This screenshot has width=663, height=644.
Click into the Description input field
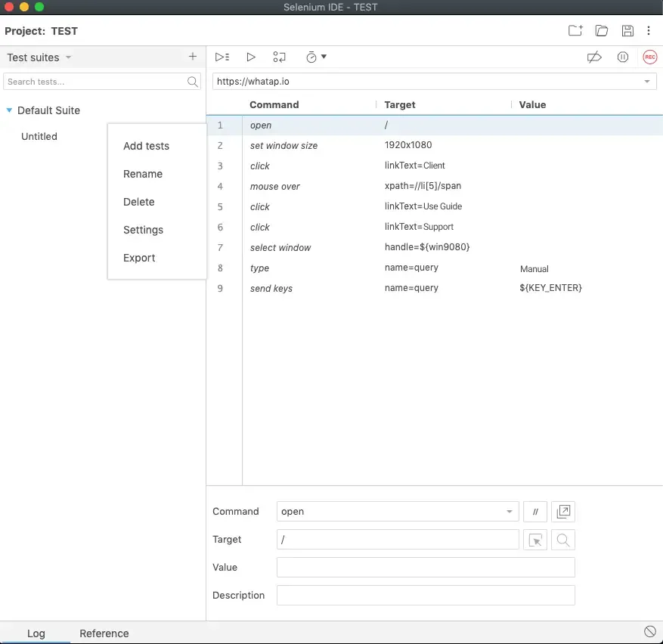(426, 596)
